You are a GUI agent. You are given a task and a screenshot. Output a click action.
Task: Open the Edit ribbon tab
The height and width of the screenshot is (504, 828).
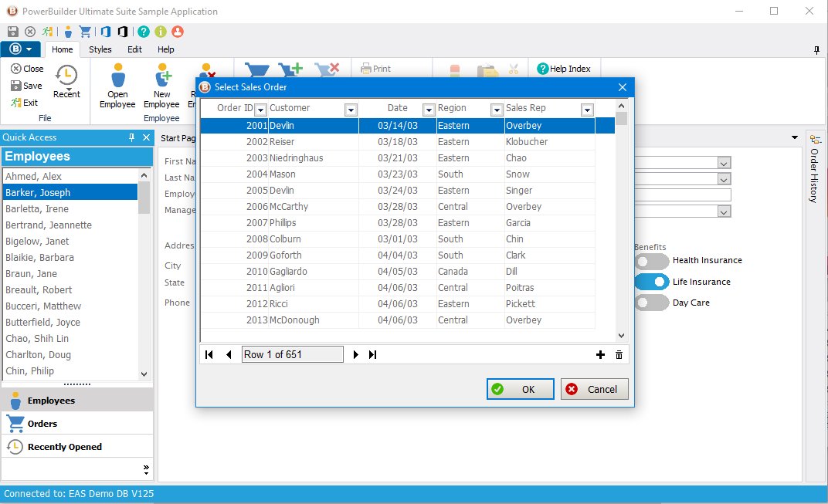134,49
